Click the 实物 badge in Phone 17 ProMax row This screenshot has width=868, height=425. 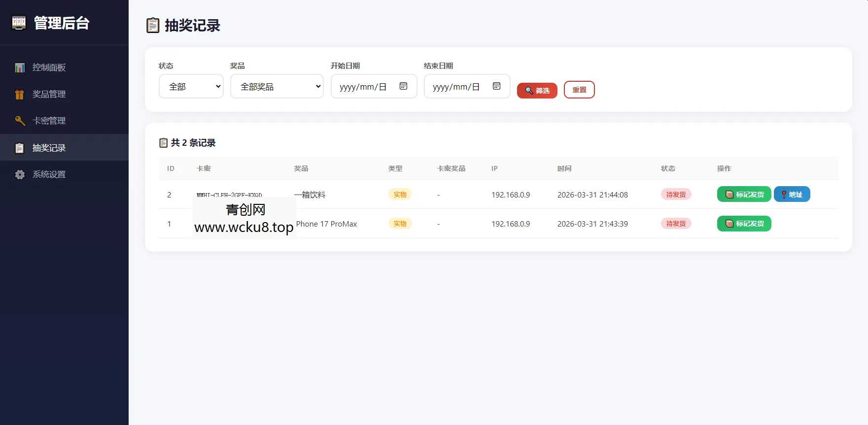[x=400, y=224]
